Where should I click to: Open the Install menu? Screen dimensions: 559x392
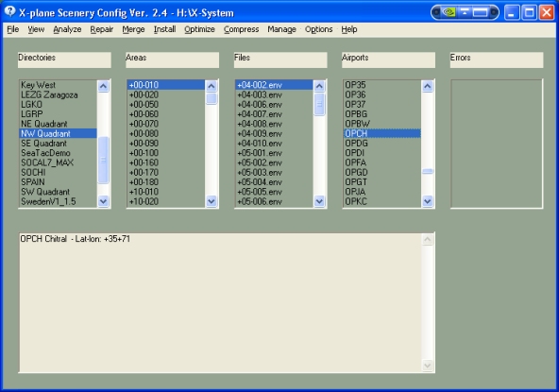tap(164, 29)
